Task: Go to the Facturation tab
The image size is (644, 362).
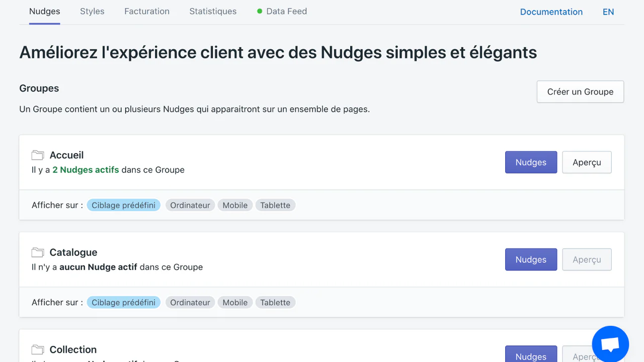Action: (147, 11)
